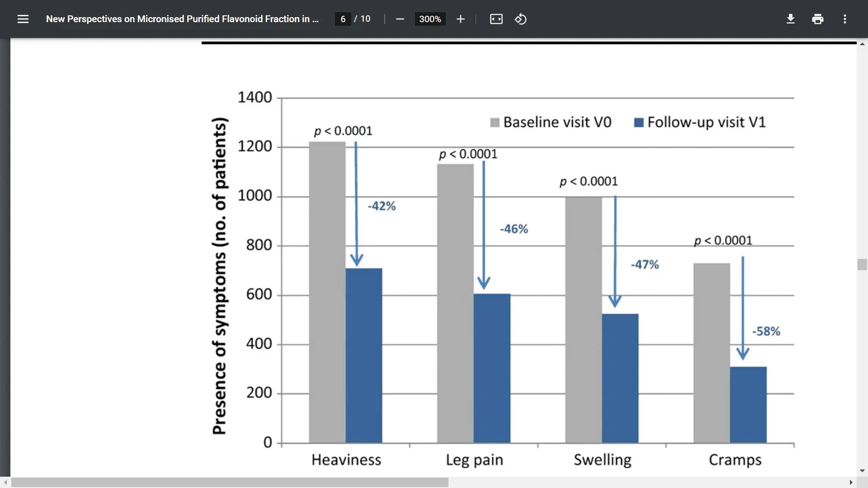
Task: Click the total page count 10
Action: click(365, 19)
